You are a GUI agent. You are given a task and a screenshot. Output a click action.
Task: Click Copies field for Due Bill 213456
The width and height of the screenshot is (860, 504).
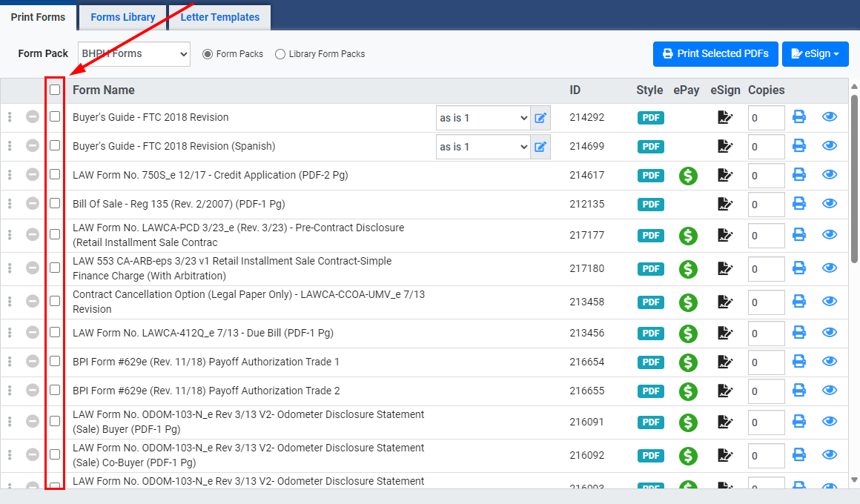coord(766,334)
